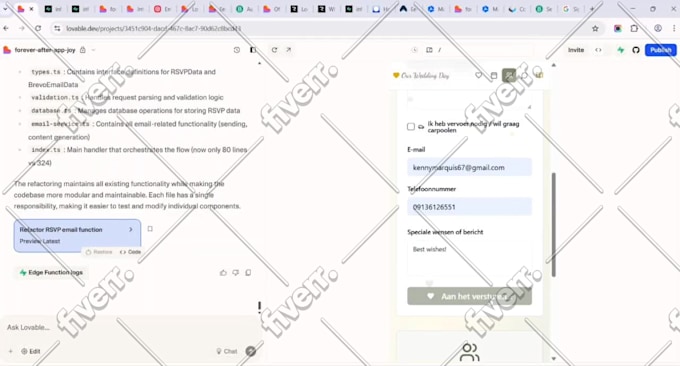This screenshot has height=366, width=680.
Task: Click the send message round button
Action: tap(251, 351)
